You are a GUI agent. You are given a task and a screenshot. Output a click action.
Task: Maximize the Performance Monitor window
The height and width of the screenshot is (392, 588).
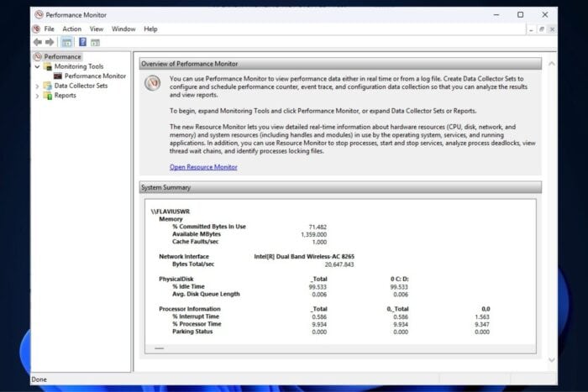pos(521,15)
